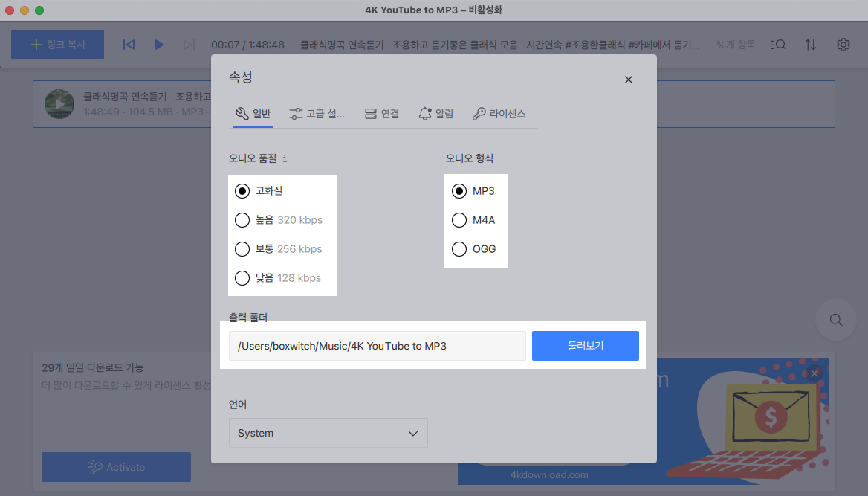Select 고화질 audio quality
Screen dimensions: 868x496
pos(259,190)
